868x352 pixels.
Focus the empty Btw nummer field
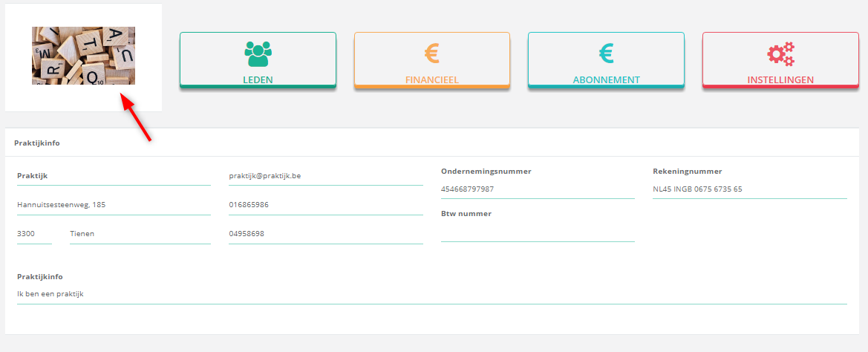(538, 232)
